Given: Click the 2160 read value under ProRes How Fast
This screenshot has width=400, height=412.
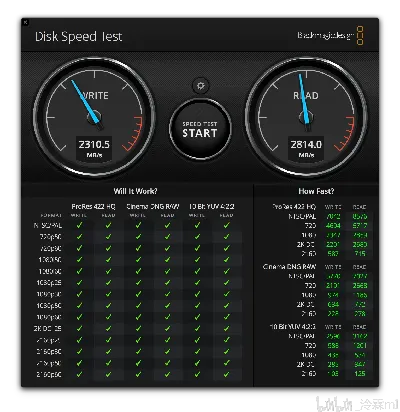Looking at the screenshot, I should [x=360, y=254].
